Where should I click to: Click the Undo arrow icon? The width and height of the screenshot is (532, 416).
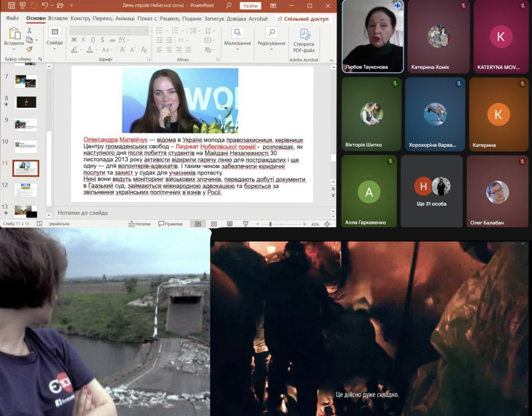click(45, 5)
